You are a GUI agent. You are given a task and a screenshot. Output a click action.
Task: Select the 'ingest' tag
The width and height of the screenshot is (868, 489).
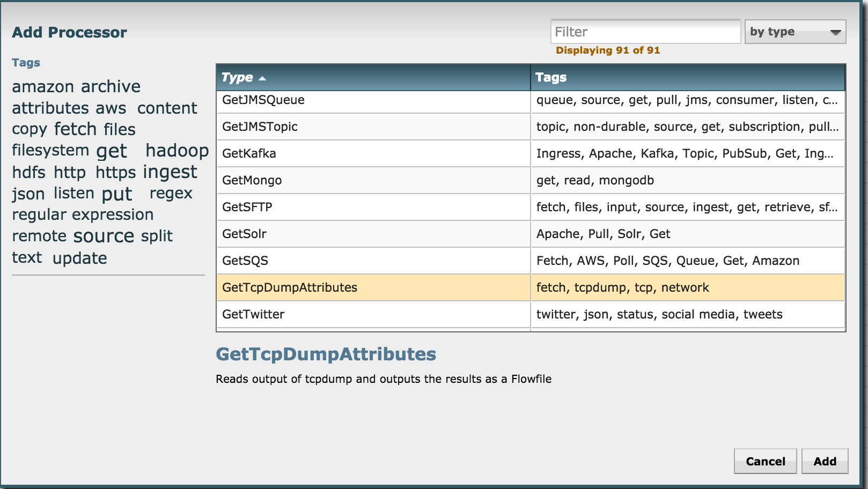tap(170, 172)
